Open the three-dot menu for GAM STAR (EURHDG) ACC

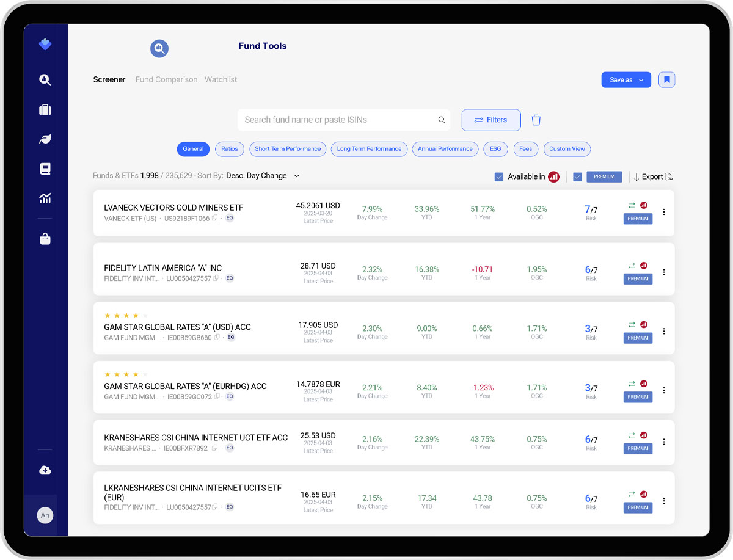click(x=664, y=390)
